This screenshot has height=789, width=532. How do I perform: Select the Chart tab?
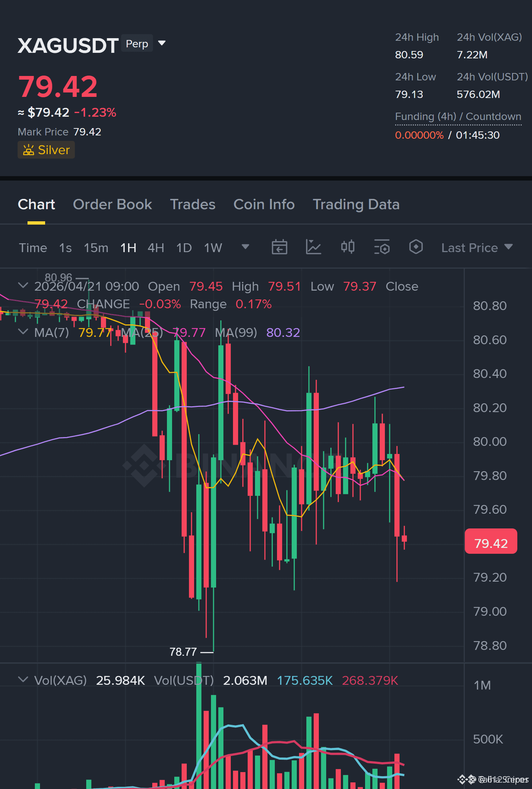[x=36, y=204]
